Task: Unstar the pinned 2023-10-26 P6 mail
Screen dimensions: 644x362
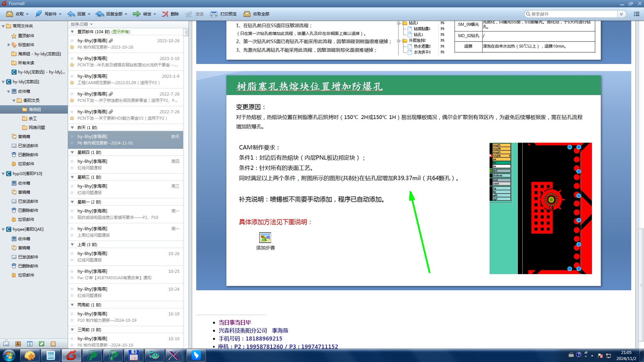Action: pos(72,47)
